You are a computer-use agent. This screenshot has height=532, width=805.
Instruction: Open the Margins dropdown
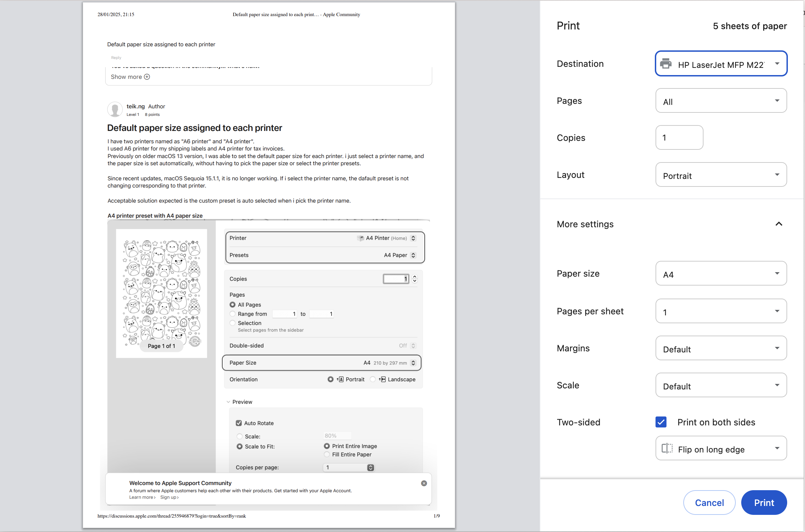pos(721,348)
